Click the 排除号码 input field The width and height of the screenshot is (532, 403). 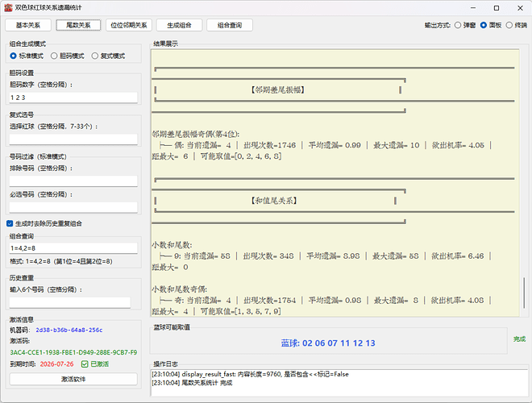click(x=73, y=181)
